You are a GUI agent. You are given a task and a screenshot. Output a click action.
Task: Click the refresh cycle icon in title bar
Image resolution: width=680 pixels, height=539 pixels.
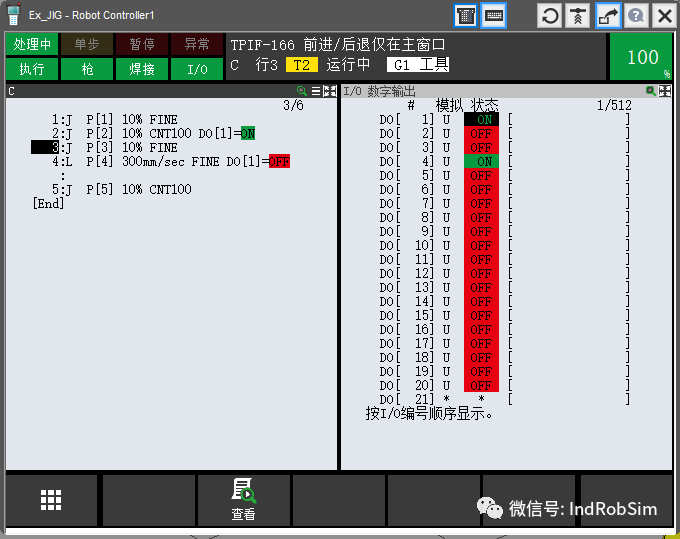[550, 16]
